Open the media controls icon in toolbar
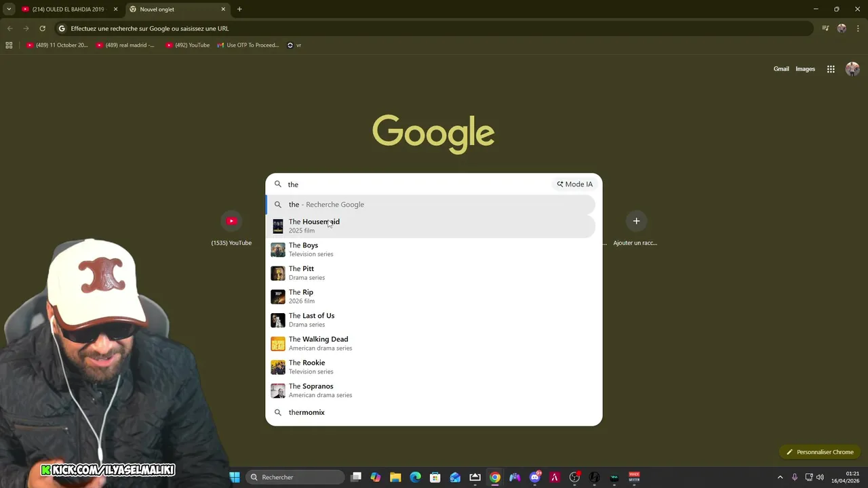The width and height of the screenshot is (868, 488). coord(825,28)
